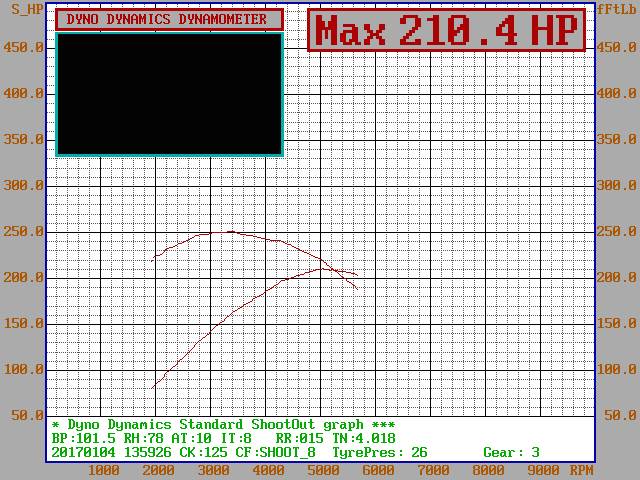Screen dimensions: 640x480
Task: Click the 6000 RPM axis tick
Action: click(x=378, y=470)
